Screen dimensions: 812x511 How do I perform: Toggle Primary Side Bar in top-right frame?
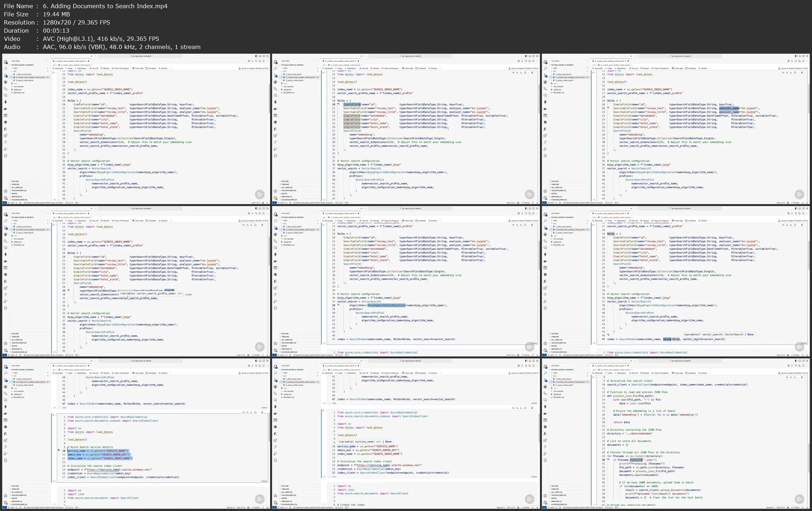pyautogui.click(x=796, y=56)
